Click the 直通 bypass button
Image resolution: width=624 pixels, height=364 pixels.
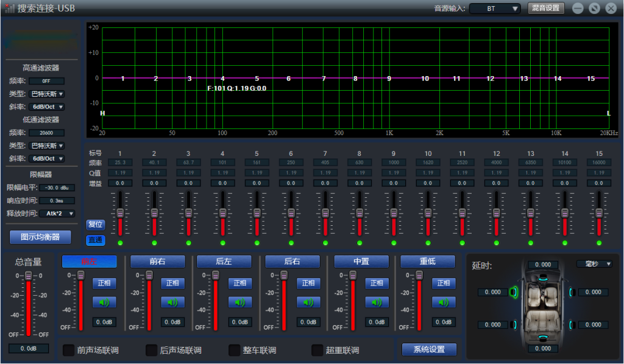[95, 240]
